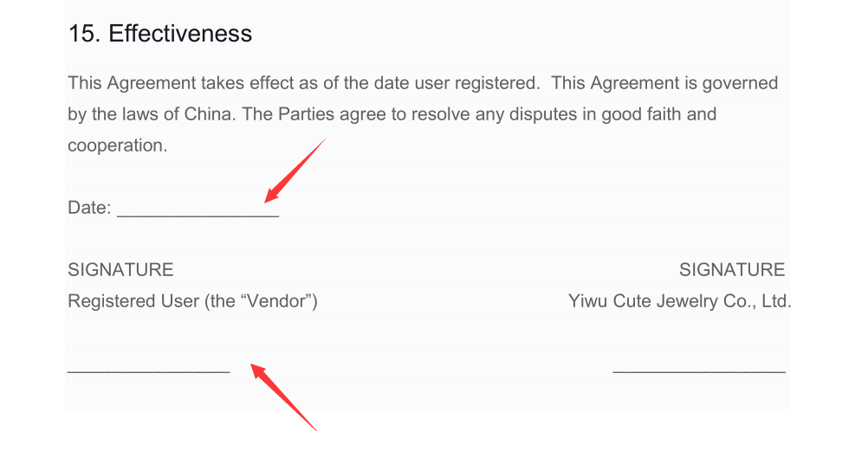Click "Yiwu Cute Jewelry Co., Ltd." text

tap(680, 301)
